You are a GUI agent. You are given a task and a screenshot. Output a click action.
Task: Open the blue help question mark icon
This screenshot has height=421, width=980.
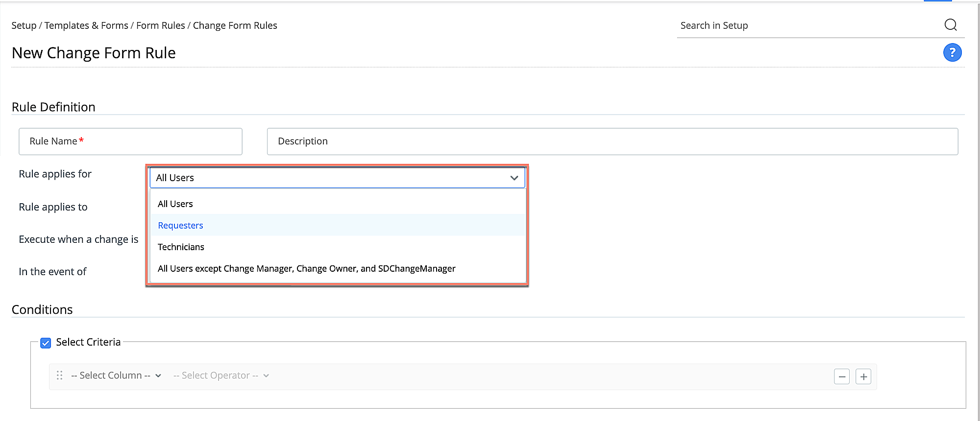952,52
